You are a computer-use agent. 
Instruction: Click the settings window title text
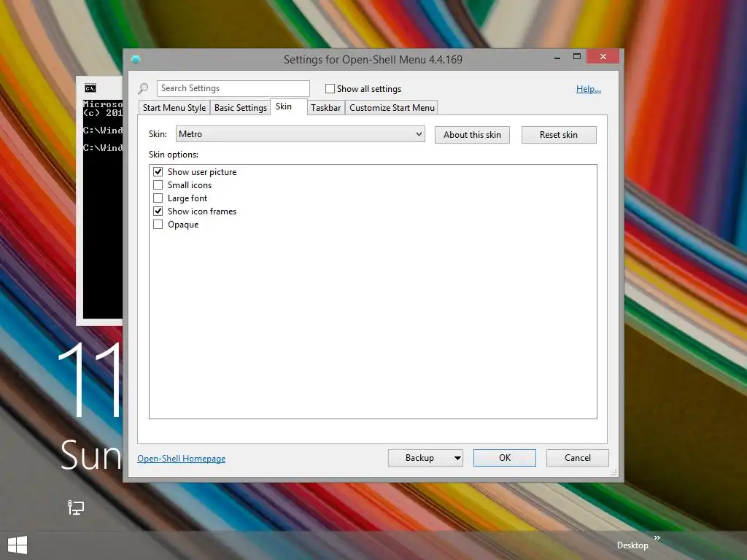point(373,60)
